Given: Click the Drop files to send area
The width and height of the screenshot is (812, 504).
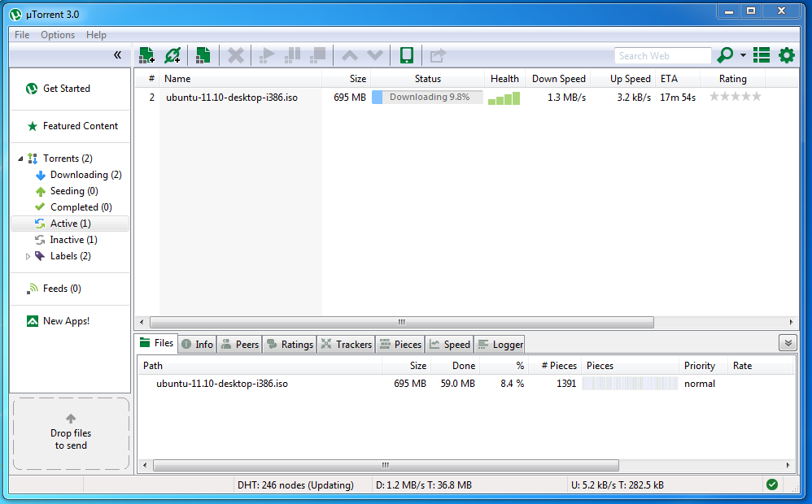Looking at the screenshot, I should [71, 433].
